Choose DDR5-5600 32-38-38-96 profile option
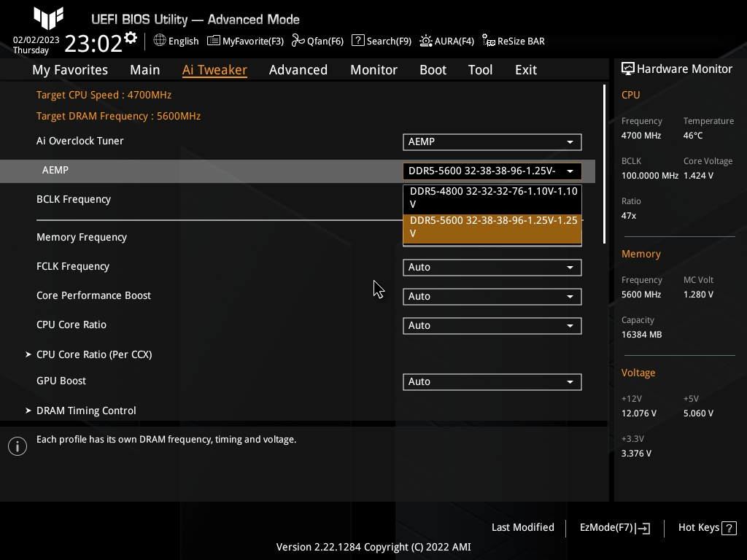The height and width of the screenshot is (560, 747). pos(492,227)
